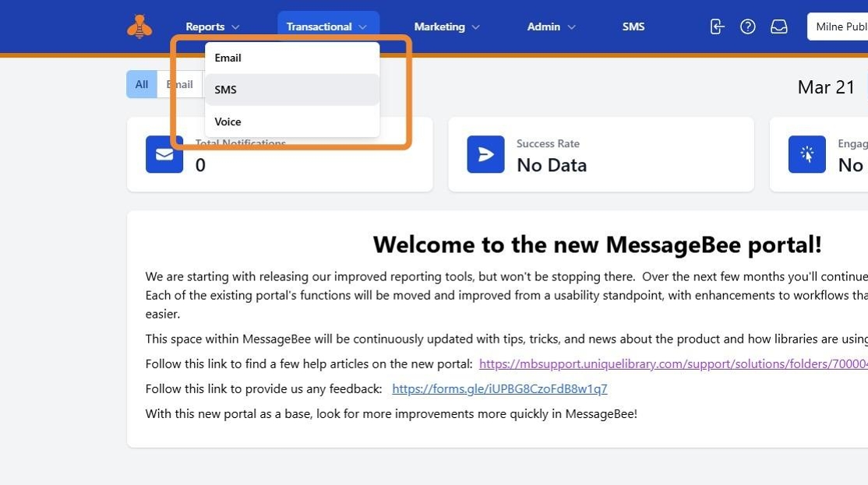Image resolution: width=868 pixels, height=485 pixels.
Task: Open the help question-mark icon
Action: [x=748, y=26]
